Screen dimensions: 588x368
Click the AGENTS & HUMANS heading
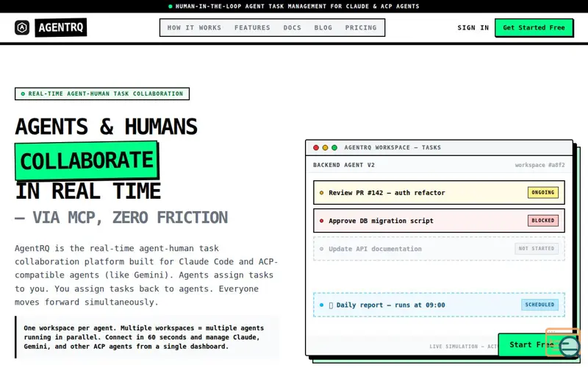[106, 127]
